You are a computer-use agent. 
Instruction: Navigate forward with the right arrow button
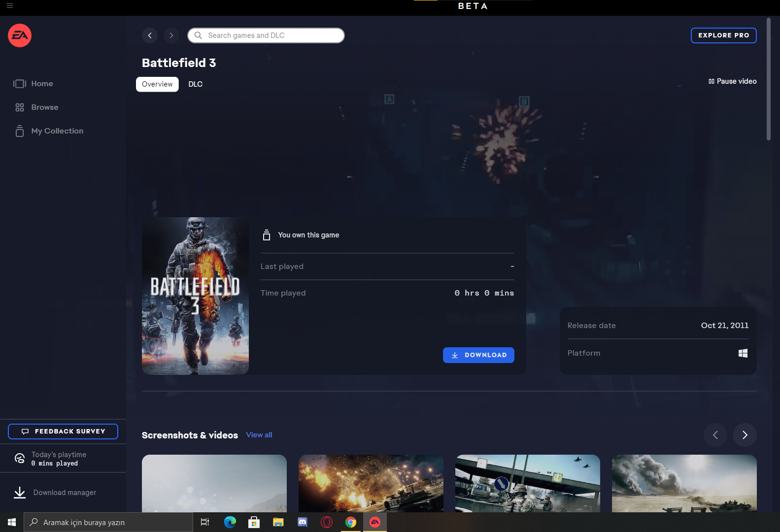click(171, 35)
